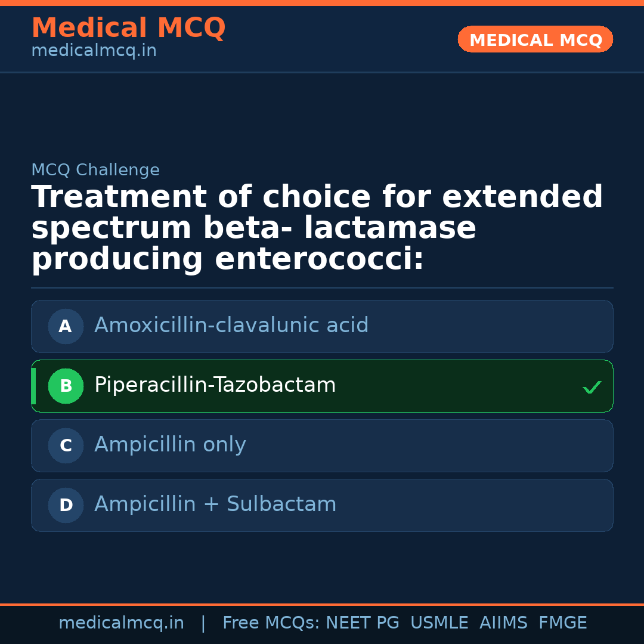
Task: Select the MCQ Challenge label
Action: tap(95, 171)
